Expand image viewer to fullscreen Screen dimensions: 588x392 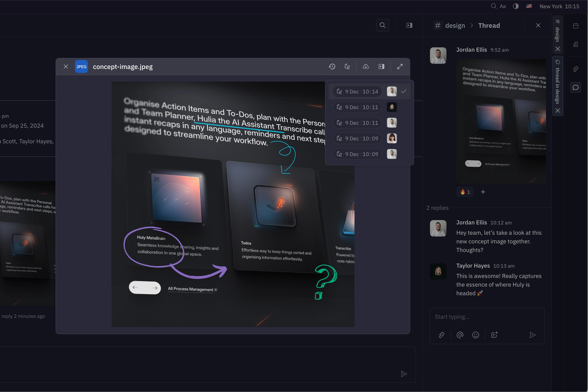[x=400, y=66]
